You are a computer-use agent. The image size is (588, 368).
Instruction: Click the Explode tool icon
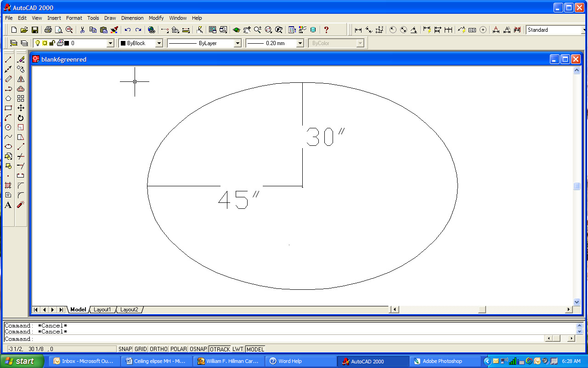click(x=21, y=205)
